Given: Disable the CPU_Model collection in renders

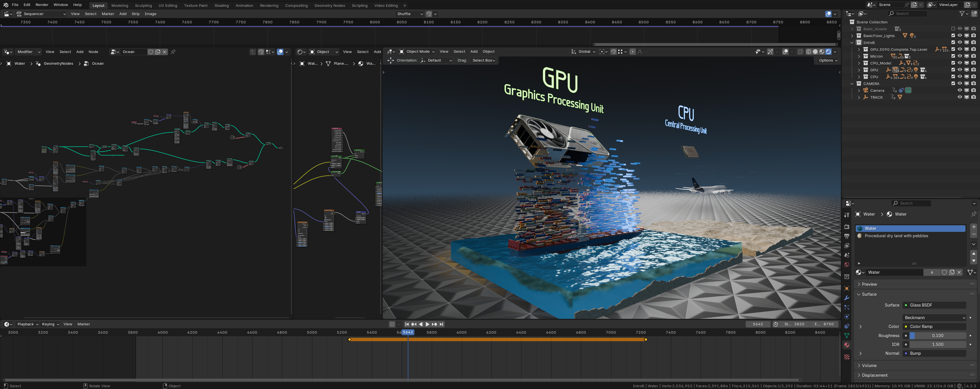Looking at the screenshot, I should click(x=973, y=63).
